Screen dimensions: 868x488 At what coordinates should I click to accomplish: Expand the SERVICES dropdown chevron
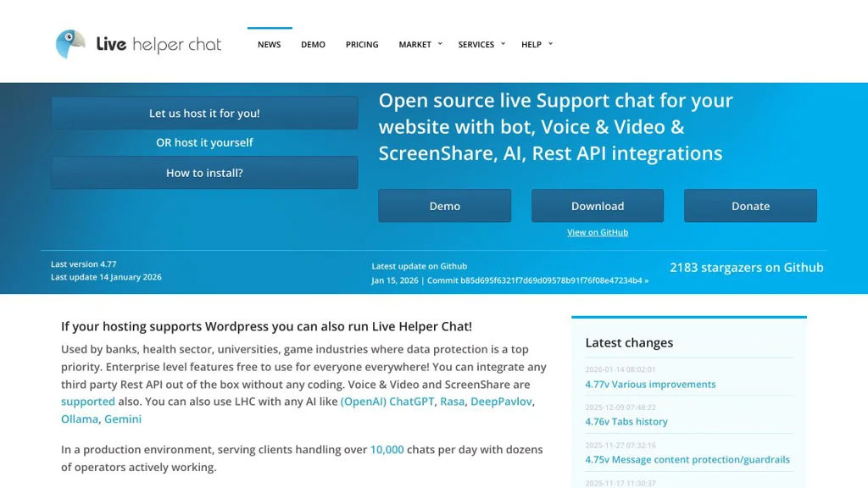click(504, 44)
